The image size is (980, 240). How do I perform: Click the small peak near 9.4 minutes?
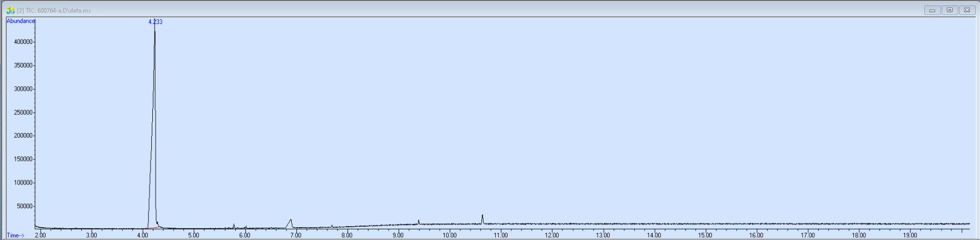[419, 222]
